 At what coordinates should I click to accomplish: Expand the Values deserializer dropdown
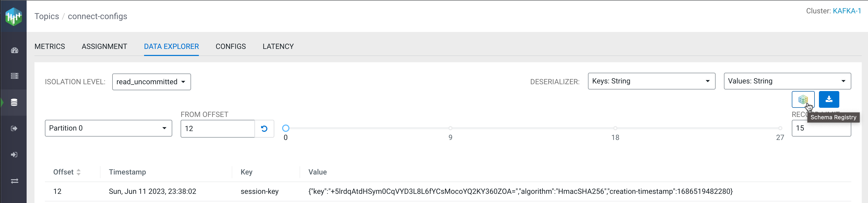pyautogui.click(x=787, y=81)
